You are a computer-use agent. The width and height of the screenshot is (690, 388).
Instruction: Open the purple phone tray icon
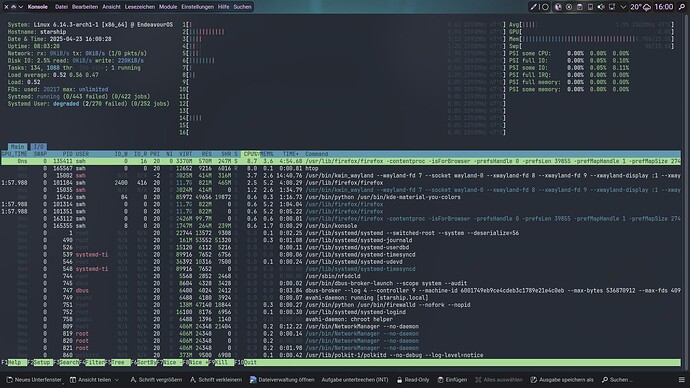(x=558, y=7)
